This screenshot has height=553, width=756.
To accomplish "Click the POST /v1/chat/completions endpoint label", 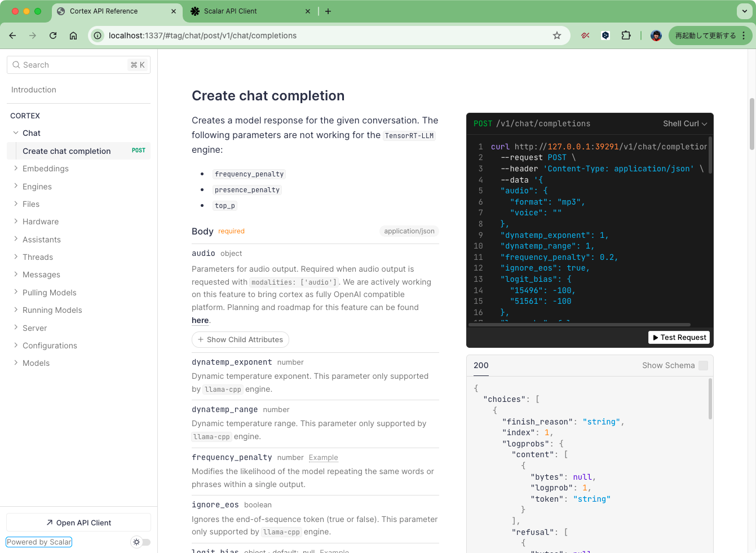I will (532, 123).
